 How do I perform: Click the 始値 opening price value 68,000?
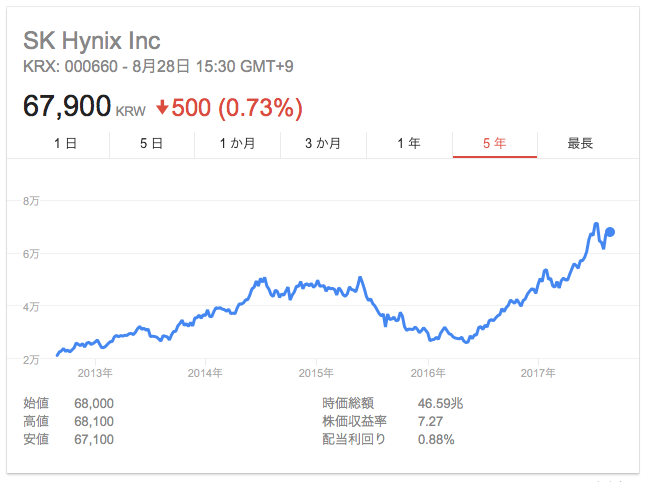pos(94,403)
